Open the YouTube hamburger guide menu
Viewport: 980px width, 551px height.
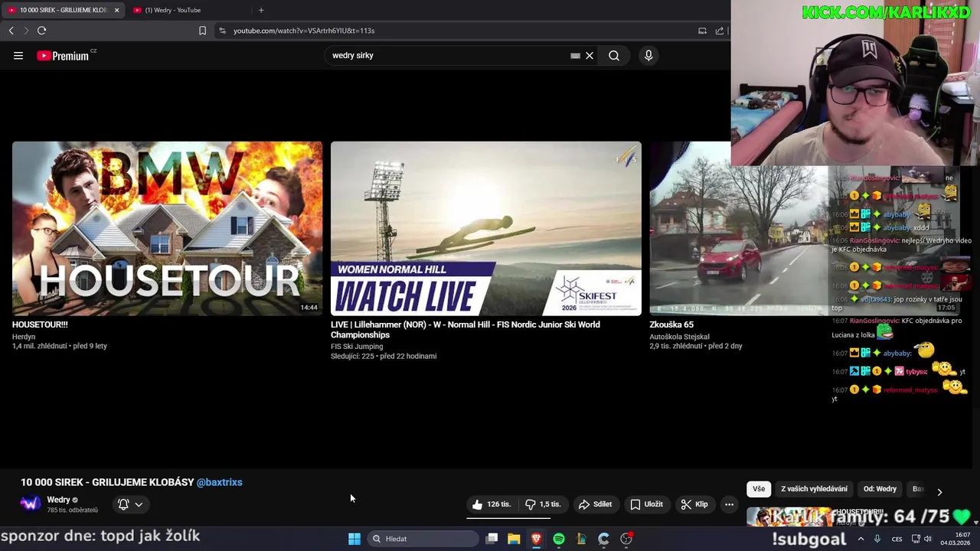pos(18,55)
